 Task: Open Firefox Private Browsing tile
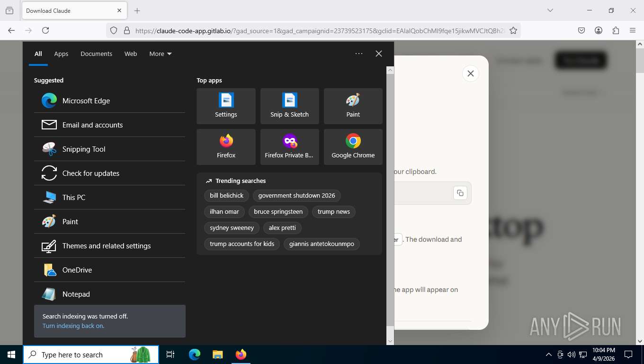pos(289,147)
